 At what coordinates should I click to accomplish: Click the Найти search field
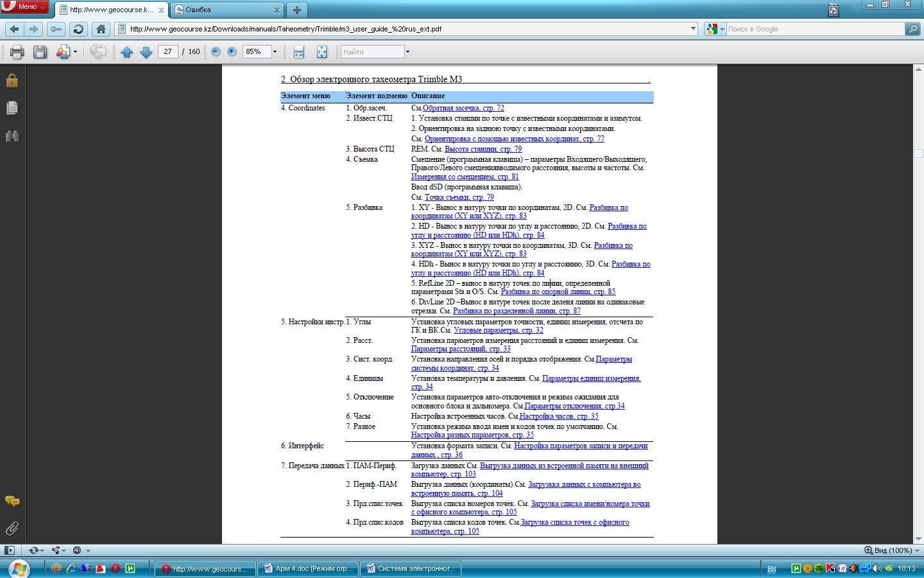372,51
